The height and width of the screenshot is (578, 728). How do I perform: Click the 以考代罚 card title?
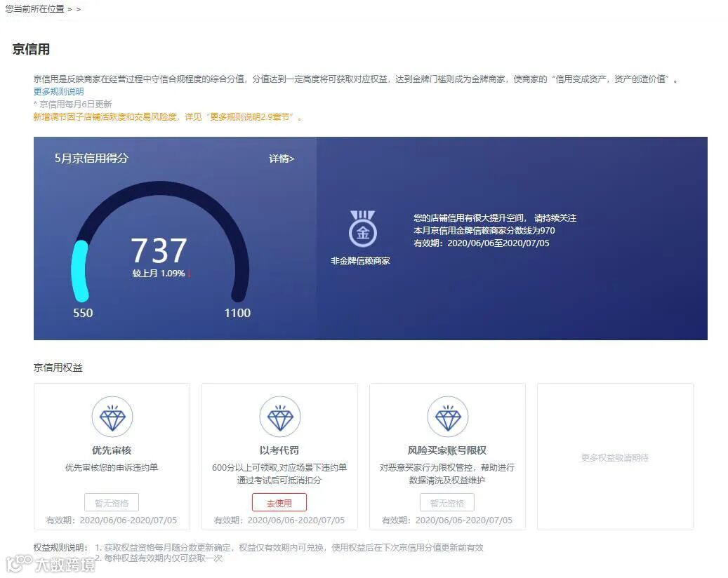(279, 450)
